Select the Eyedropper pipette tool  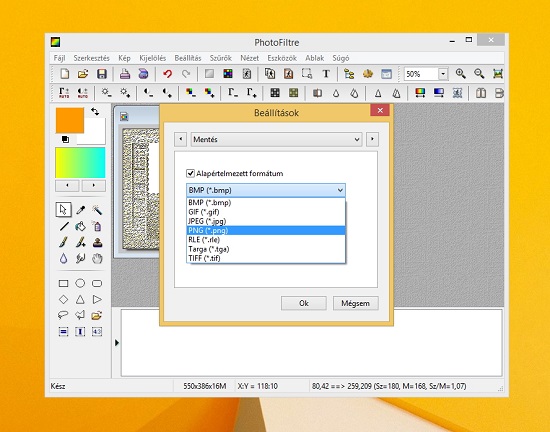80,210
